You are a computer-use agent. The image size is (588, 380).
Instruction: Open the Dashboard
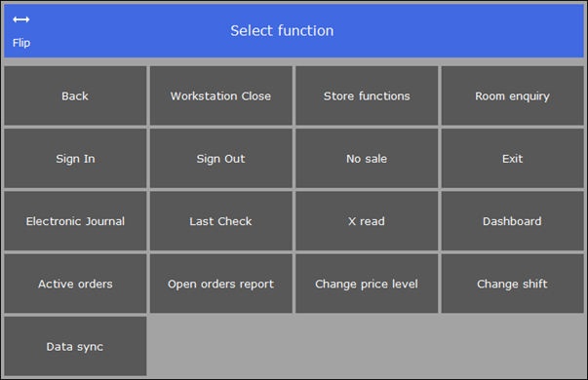(512, 221)
